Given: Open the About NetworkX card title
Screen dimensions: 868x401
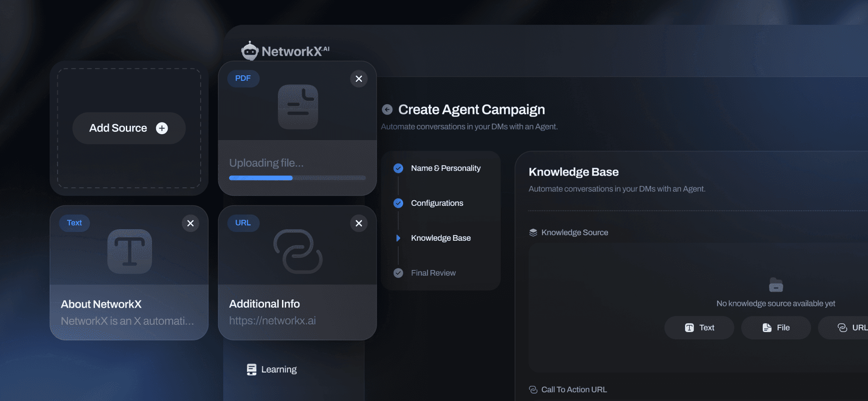Looking at the screenshot, I should [101, 304].
